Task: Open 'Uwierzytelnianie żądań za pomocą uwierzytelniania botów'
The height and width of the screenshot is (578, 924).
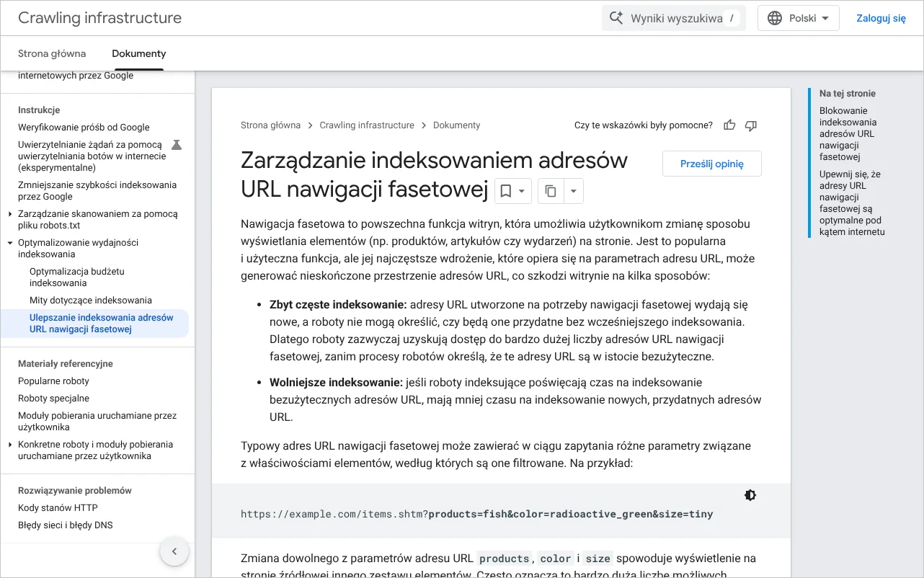Action: pos(92,156)
